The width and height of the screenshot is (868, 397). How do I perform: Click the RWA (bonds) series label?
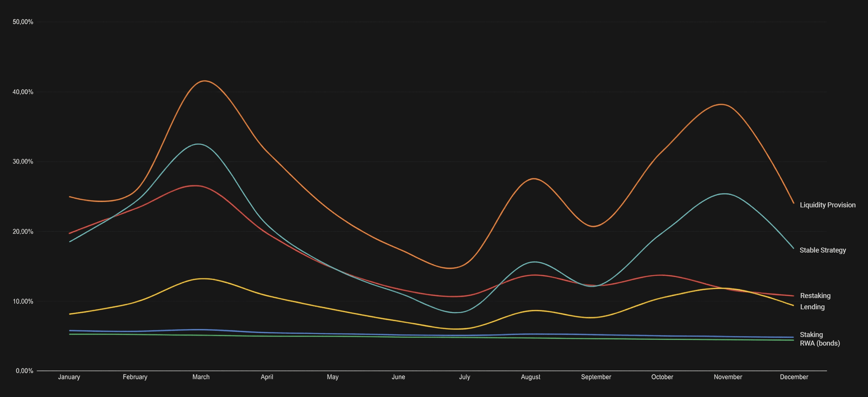[820, 343]
